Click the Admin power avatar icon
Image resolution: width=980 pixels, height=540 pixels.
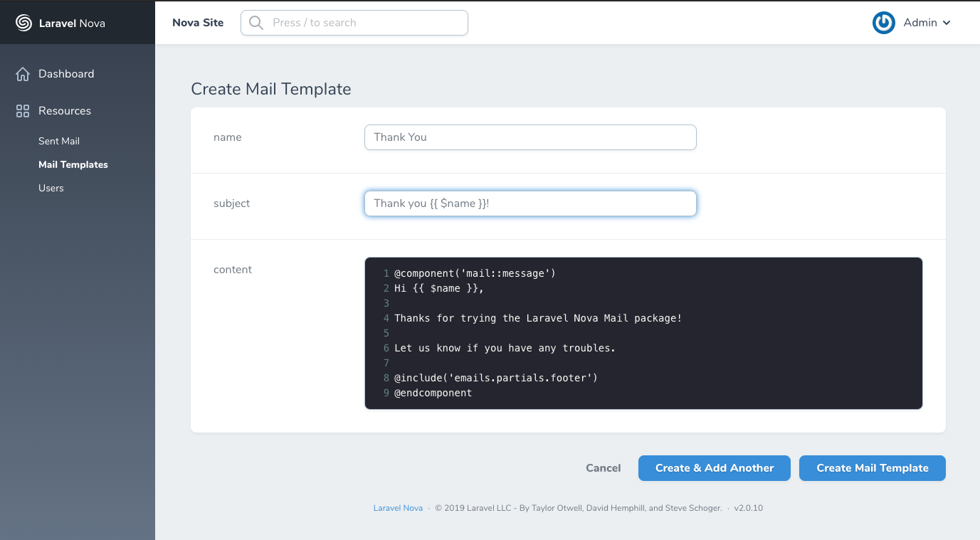[x=883, y=23]
